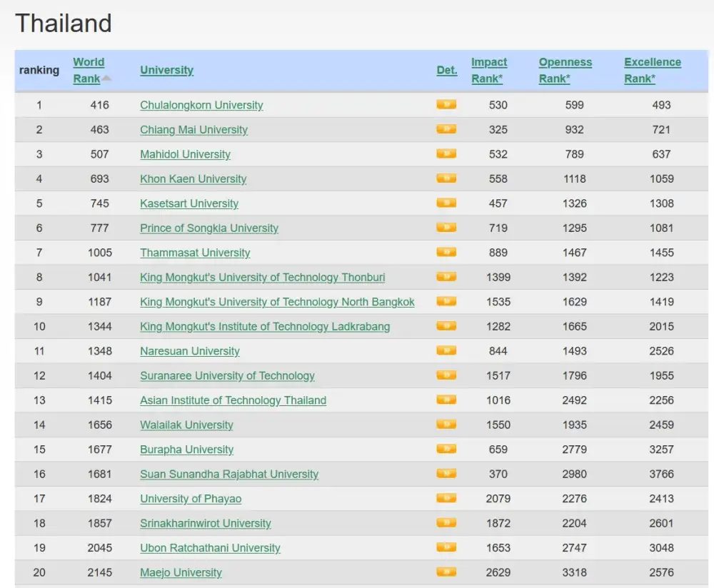Open details icon for Maejo University
The image size is (714, 588).
tap(446, 572)
